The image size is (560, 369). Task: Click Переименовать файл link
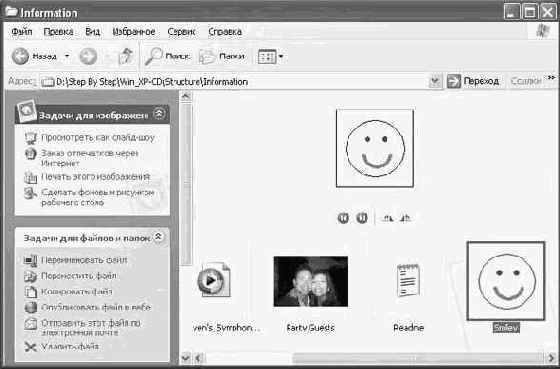(84, 260)
